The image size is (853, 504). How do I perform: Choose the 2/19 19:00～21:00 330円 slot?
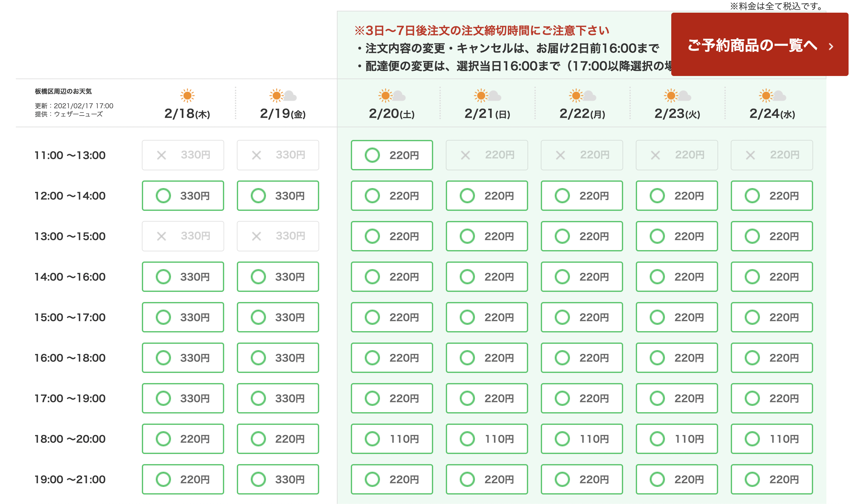[x=278, y=479]
